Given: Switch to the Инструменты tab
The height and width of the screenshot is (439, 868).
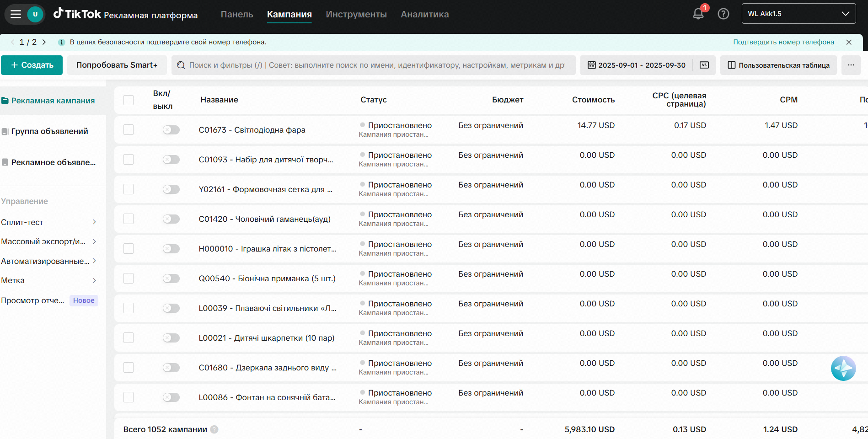Looking at the screenshot, I should 356,14.
